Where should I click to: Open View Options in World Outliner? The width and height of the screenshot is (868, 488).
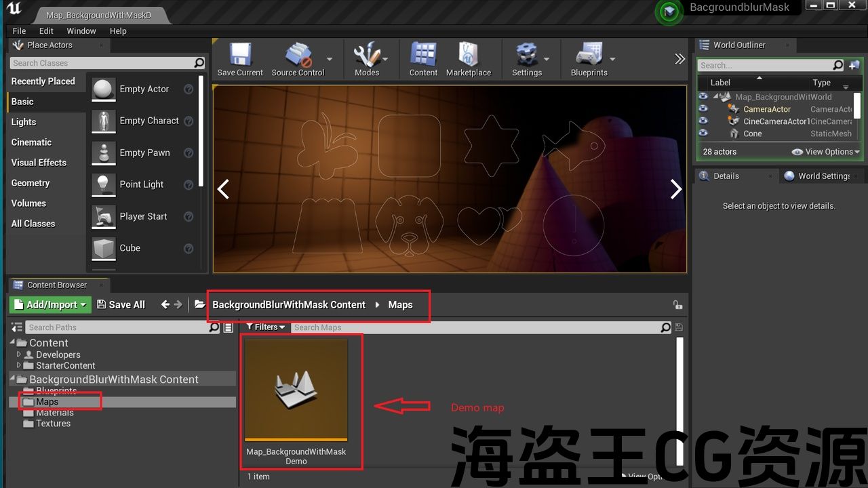pos(825,152)
